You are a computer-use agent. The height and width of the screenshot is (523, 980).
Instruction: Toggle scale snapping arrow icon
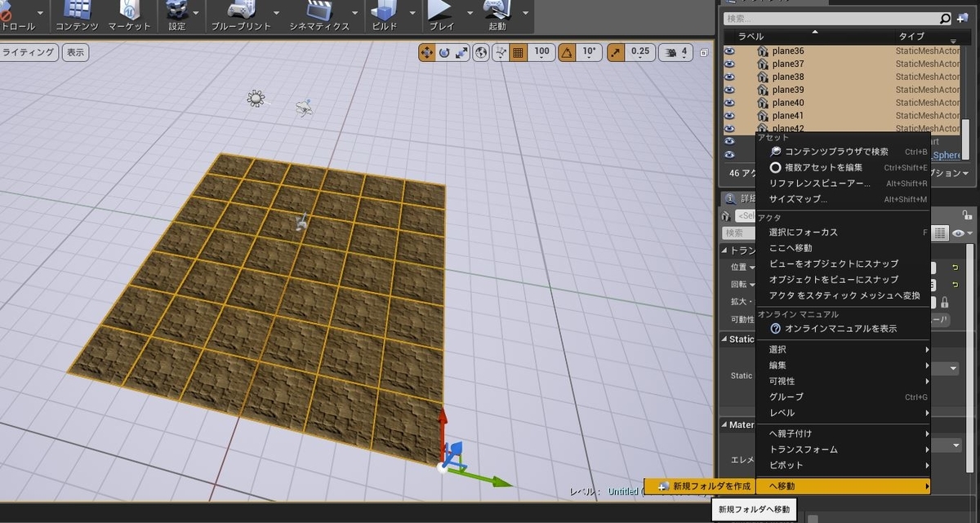pyautogui.click(x=616, y=52)
